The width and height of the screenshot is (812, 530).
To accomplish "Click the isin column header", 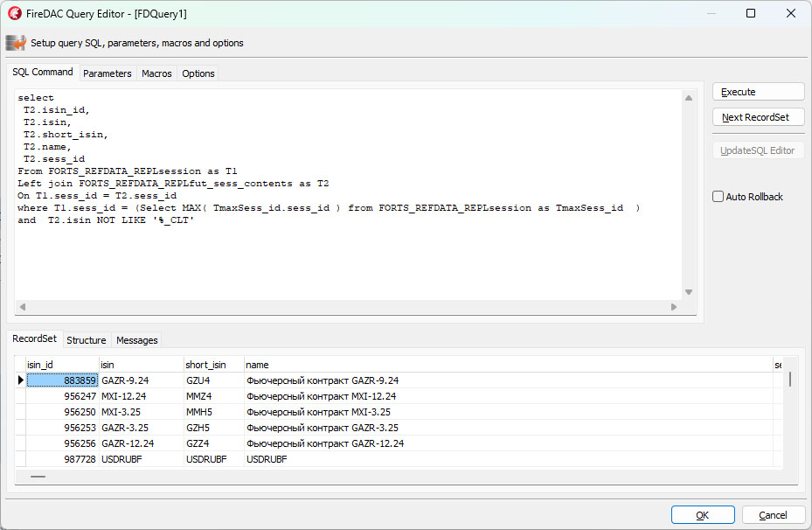I will coord(142,365).
